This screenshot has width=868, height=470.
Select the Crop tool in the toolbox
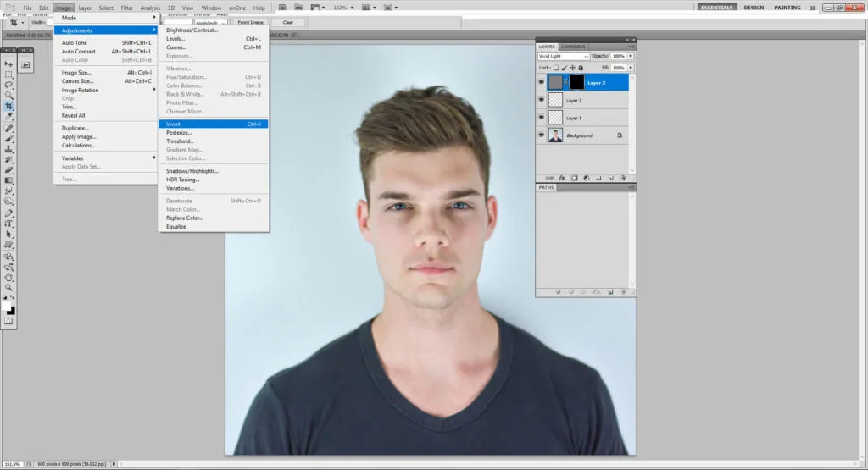point(8,106)
